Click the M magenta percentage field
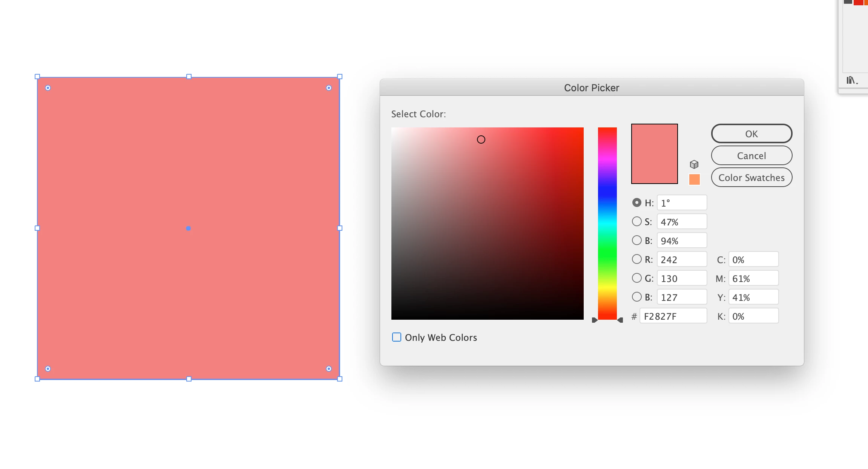The width and height of the screenshot is (868, 469). [x=753, y=278]
